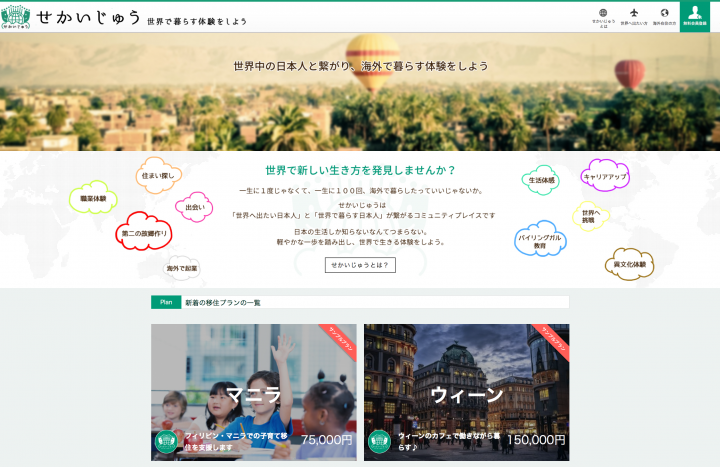The image size is (720, 467).
Task: Click the 生活体感 teal cloud bubble
Action: click(x=541, y=180)
